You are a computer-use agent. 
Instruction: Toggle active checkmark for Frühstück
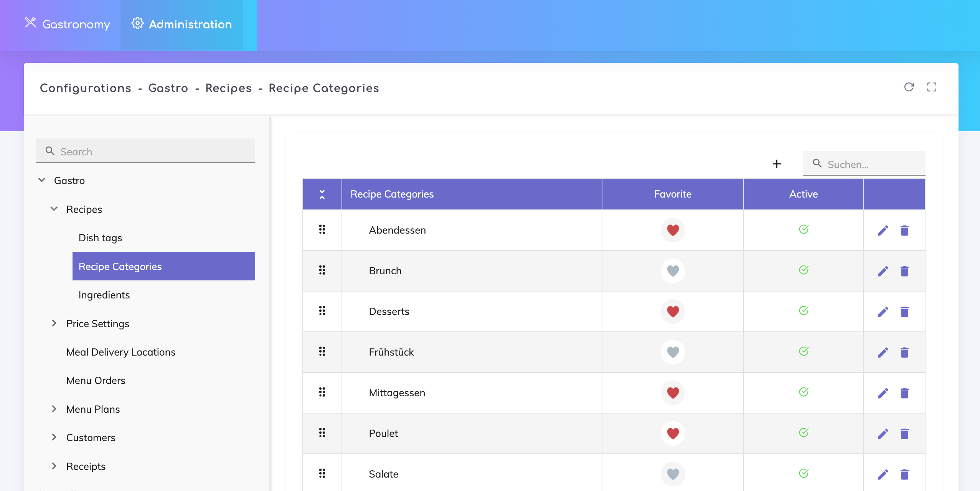[803, 351]
